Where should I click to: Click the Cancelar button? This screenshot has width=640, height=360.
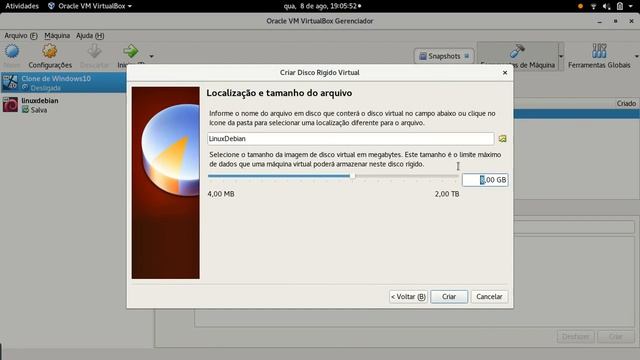tap(489, 297)
